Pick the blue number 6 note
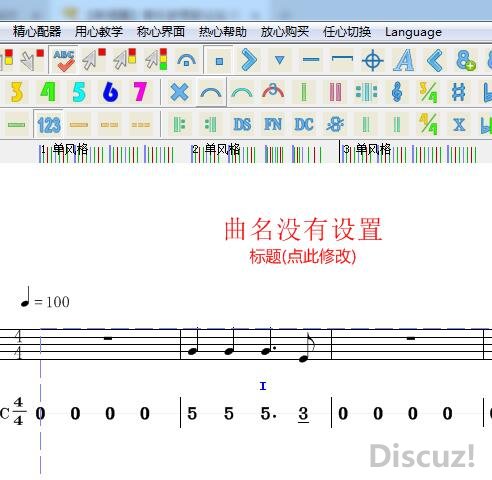The image size is (492, 480). [x=110, y=92]
